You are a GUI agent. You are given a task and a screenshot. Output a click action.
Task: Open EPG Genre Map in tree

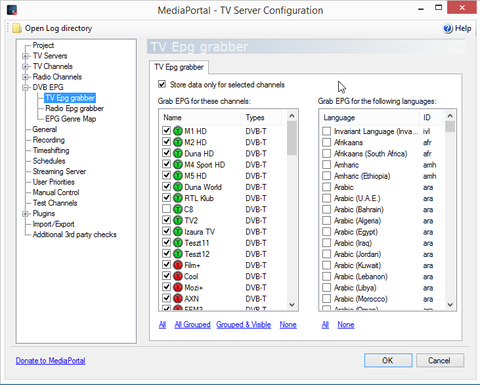[x=71, y=119]
